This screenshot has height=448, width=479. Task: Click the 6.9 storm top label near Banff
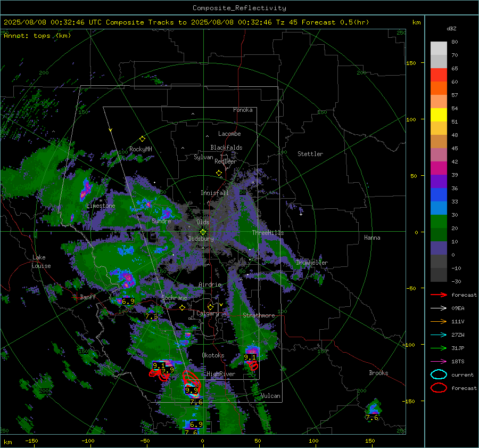click(128, 301)
